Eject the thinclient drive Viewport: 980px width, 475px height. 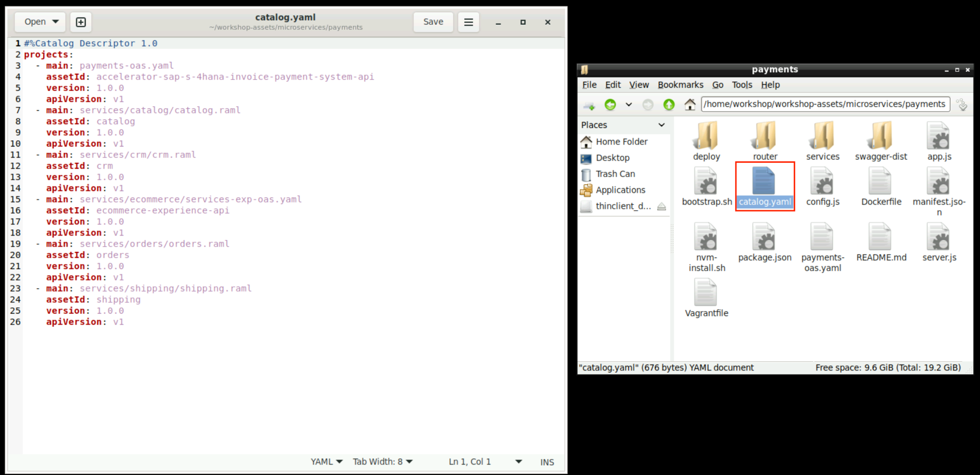(661, 206)
